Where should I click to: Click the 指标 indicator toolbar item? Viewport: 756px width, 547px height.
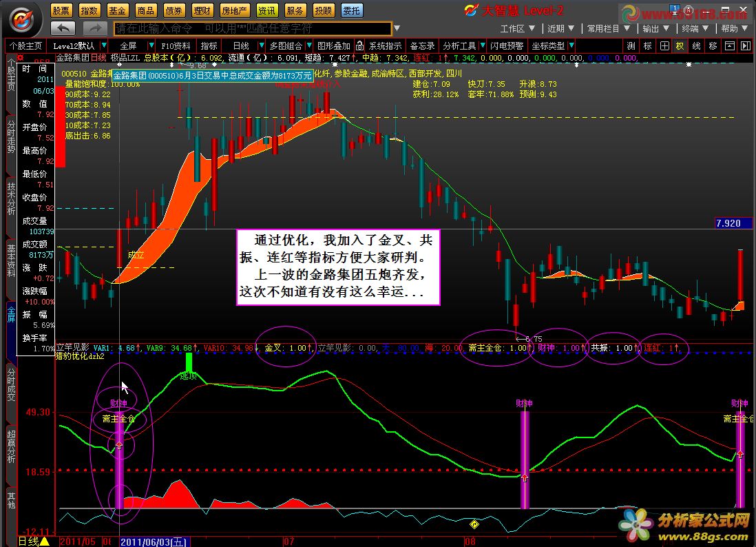coord(209,46)
